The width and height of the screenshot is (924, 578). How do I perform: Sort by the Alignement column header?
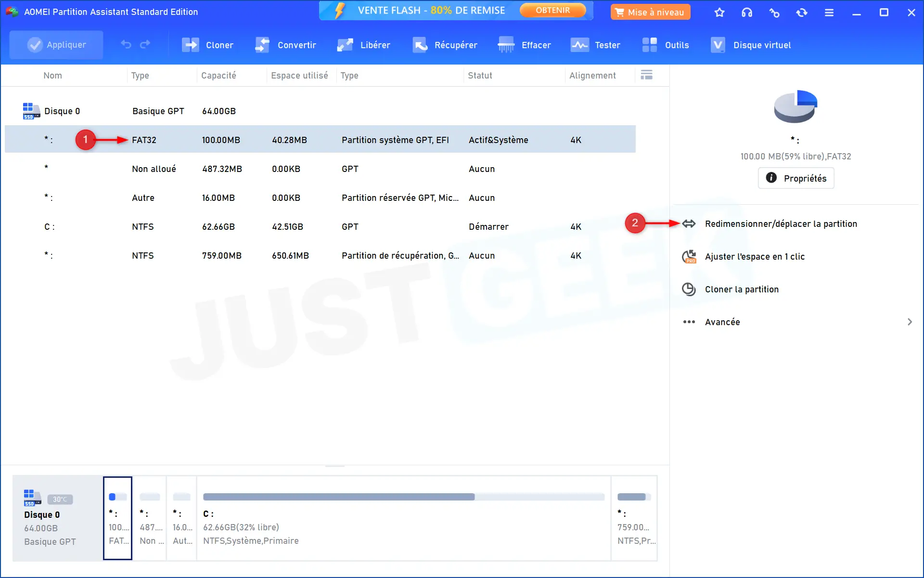point(592,75)
